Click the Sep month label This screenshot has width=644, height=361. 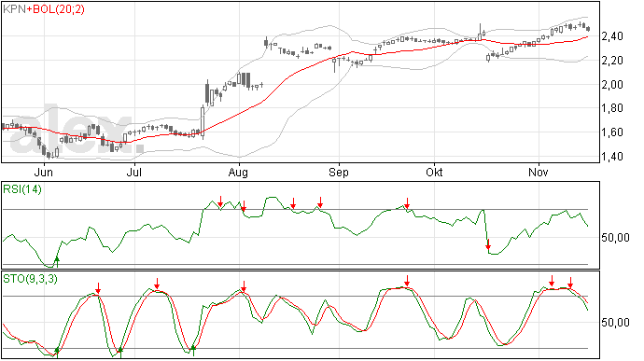[339, 172]
